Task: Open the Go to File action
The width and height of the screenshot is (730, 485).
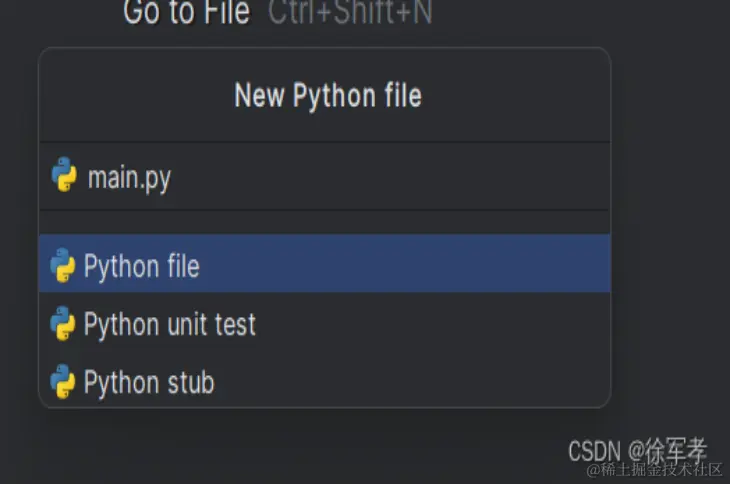Action: (186, 12)
